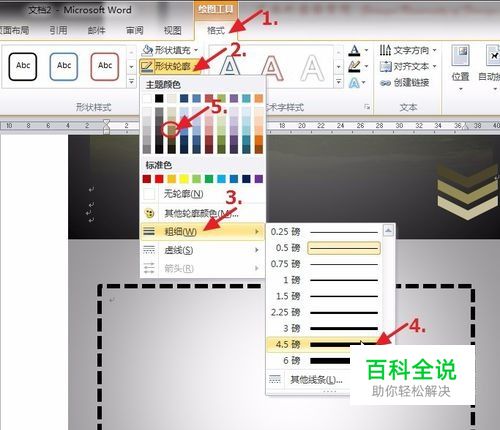Expand the shape styles gallery

(x=131, y=81)
